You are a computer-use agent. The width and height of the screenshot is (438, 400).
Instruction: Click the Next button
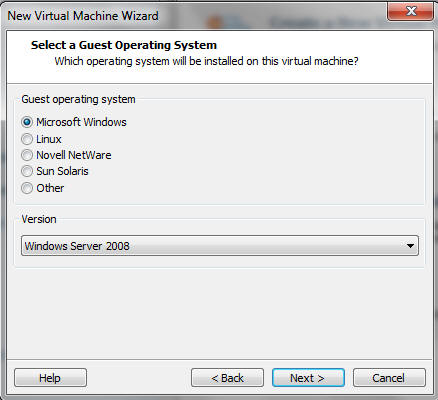(x=308, y=378)
